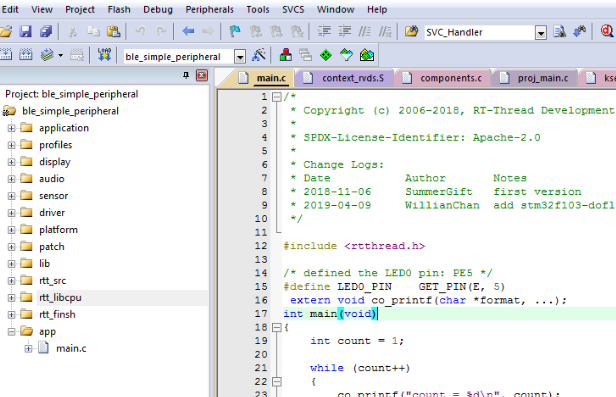The width and height of the screenshot is (616, 397).
Task: Click the line number 12 in editor gutter
Action: [261, 246]
